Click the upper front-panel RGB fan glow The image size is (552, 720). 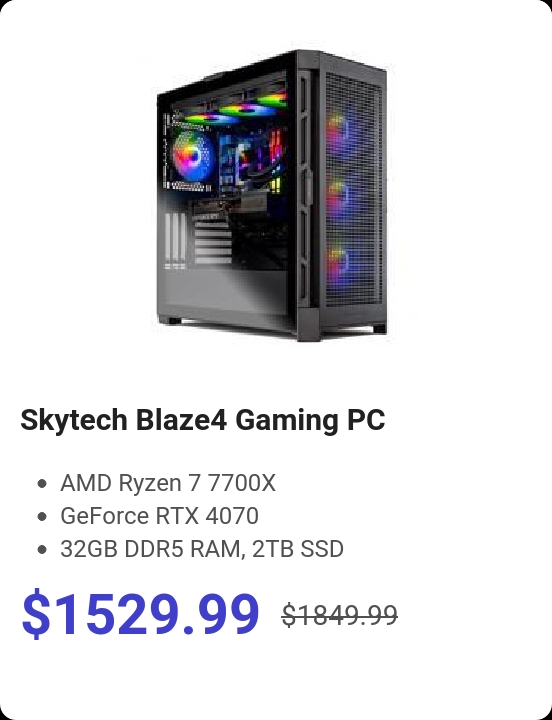click(x=338, y=131)
